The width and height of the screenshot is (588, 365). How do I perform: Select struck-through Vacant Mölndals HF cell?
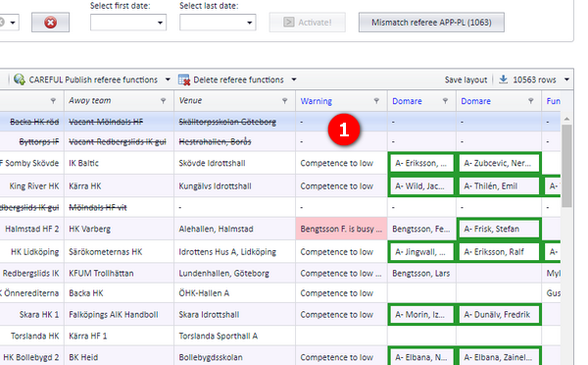pyautogui.click(x=120, y=122)
